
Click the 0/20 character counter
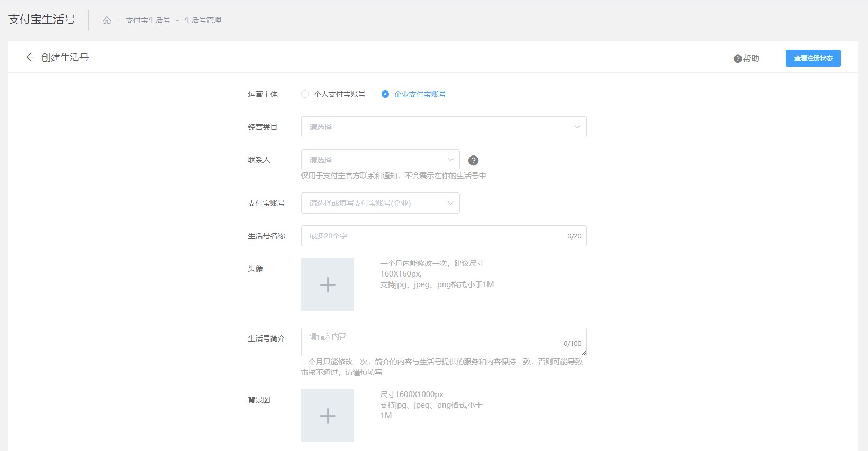pos(574,236)
